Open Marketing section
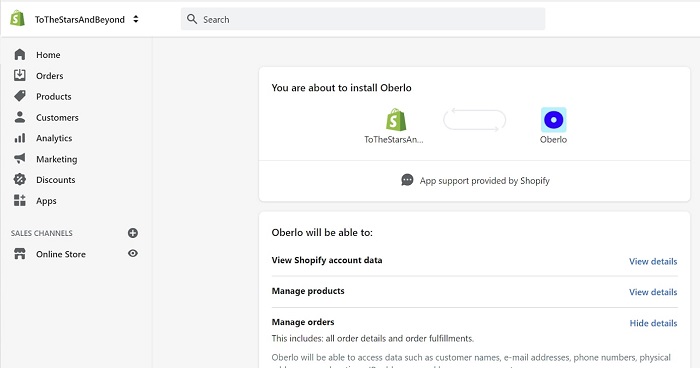700x368 pixels. (57, 159)
